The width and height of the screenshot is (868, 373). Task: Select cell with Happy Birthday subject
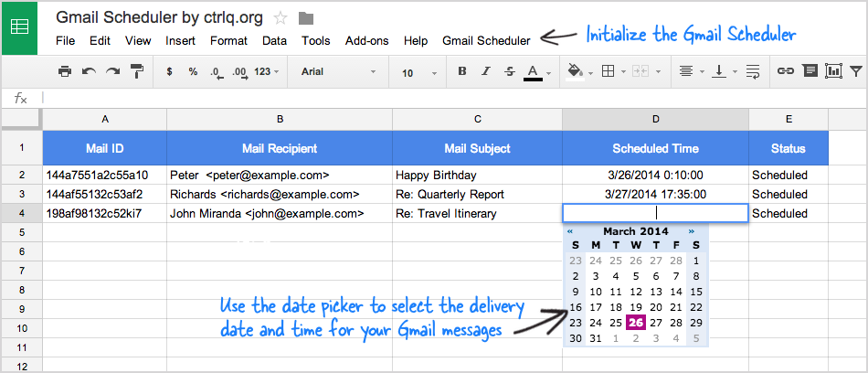pyautogui.click(x=477, y=176)
